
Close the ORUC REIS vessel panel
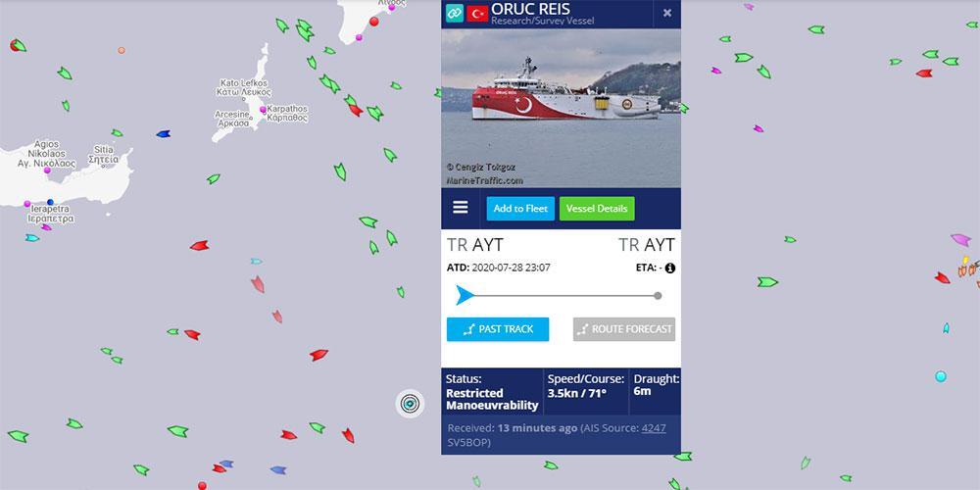coord(667,13)
